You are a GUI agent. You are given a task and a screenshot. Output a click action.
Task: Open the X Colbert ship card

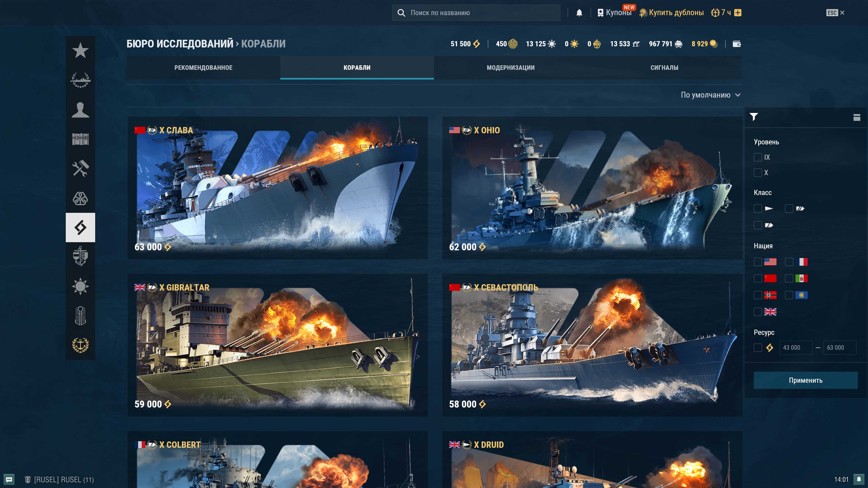coord(278,459)
